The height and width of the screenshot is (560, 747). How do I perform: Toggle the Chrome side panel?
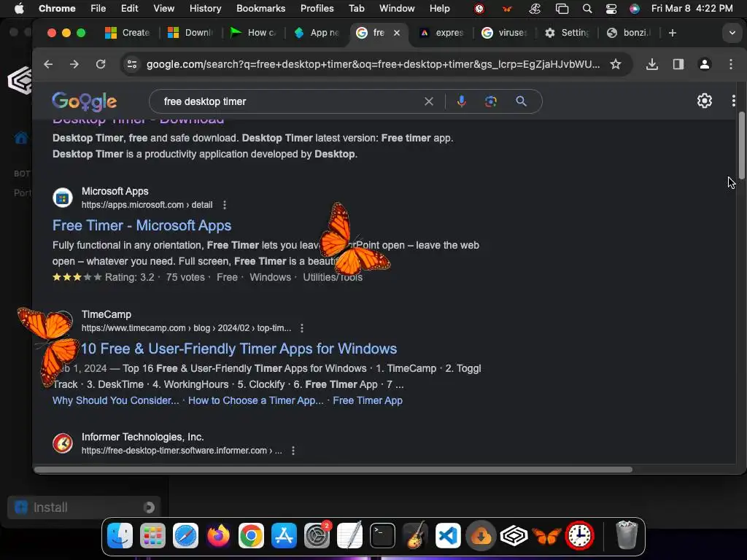[x=678, y=64]
